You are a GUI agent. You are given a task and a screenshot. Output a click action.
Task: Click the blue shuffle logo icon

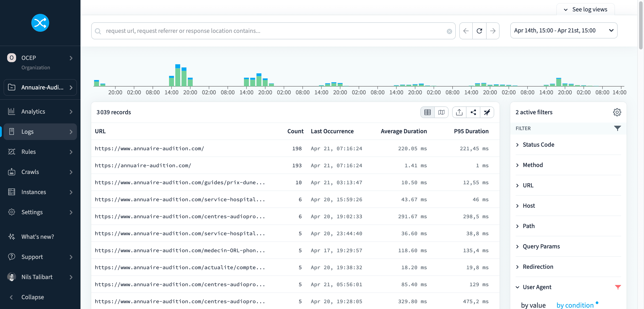click(40, 23)
